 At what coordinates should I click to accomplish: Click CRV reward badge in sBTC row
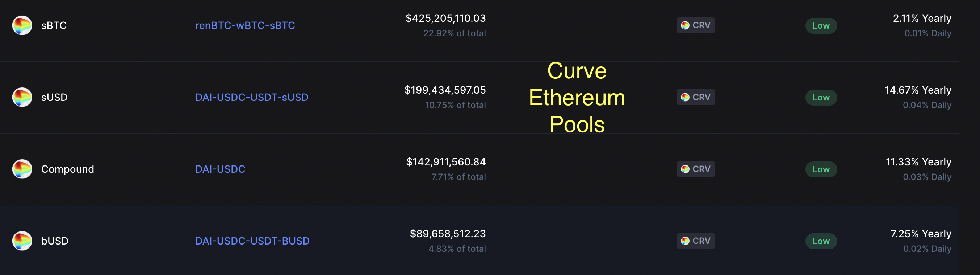pos(695,25)
